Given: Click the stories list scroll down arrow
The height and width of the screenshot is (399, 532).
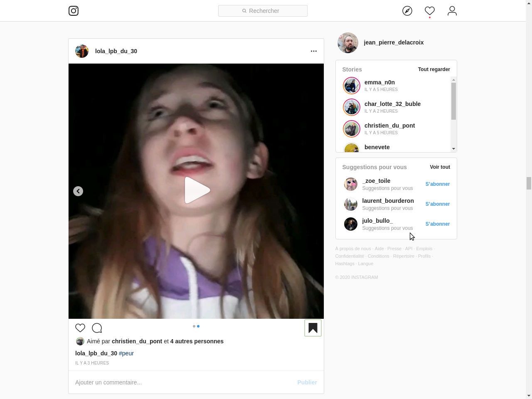Looking at the screenshot, I should (453, 149).
